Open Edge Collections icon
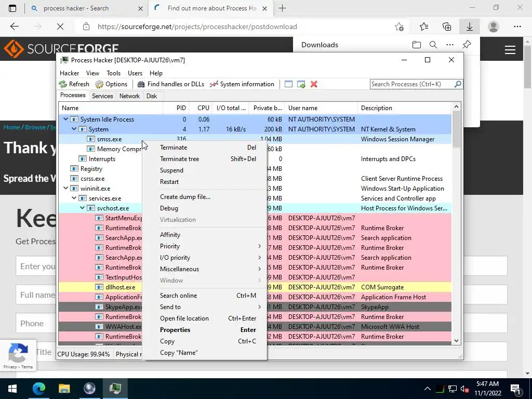This screenshot has width=532, height=399. (447, 26)
